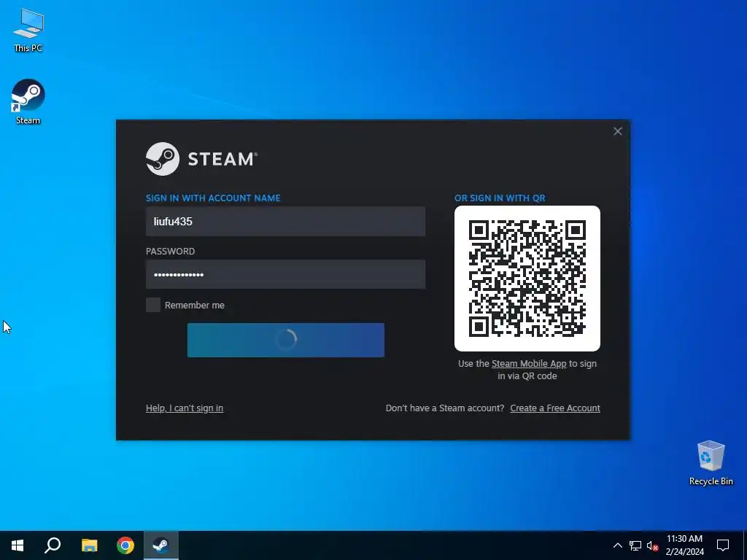Click the Remember me label text
747x560 pixels.
pyautogui.click(x=194, y=306)
